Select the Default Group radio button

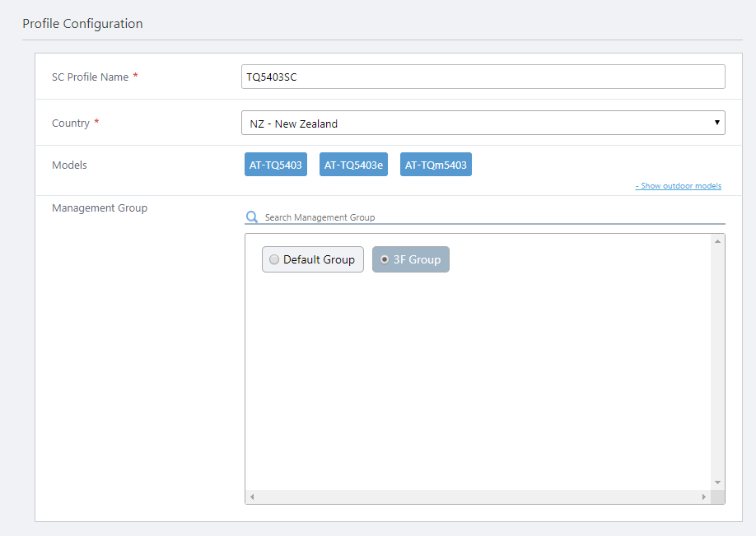pos(275,259)
